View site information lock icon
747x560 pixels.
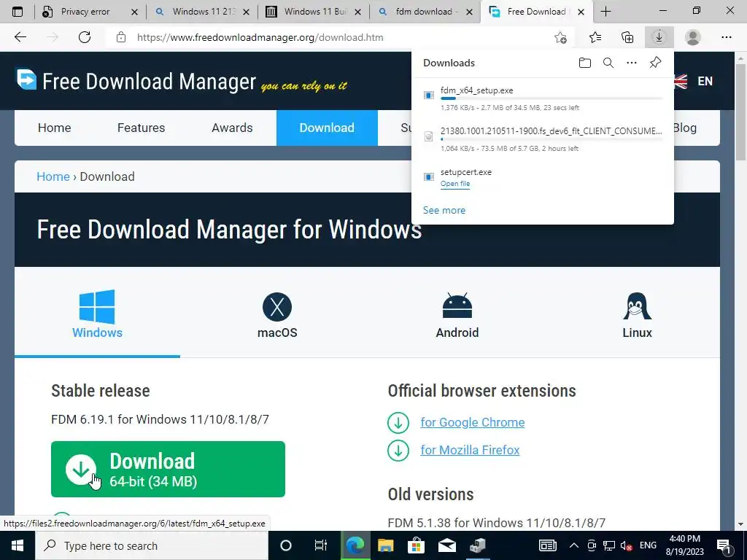pos(121,37)
